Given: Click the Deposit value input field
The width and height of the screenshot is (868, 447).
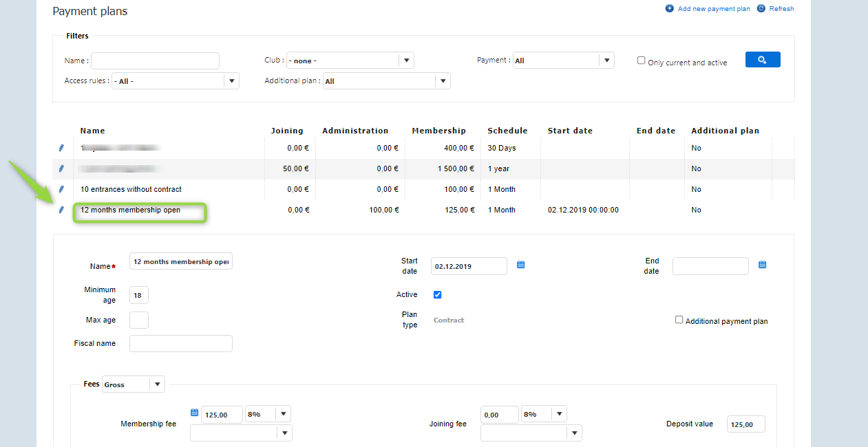Looking at the screenshot, I should [x=745, y=424].
